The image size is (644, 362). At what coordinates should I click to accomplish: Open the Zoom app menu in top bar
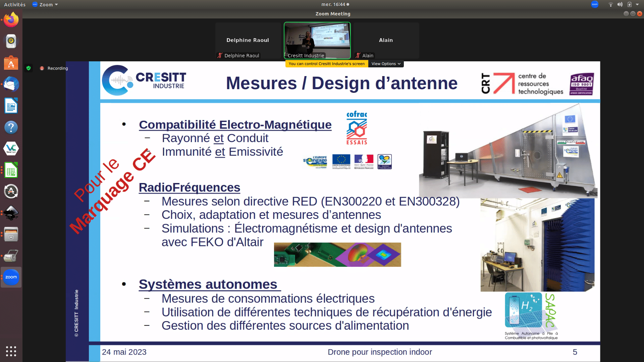pos(45,4)
